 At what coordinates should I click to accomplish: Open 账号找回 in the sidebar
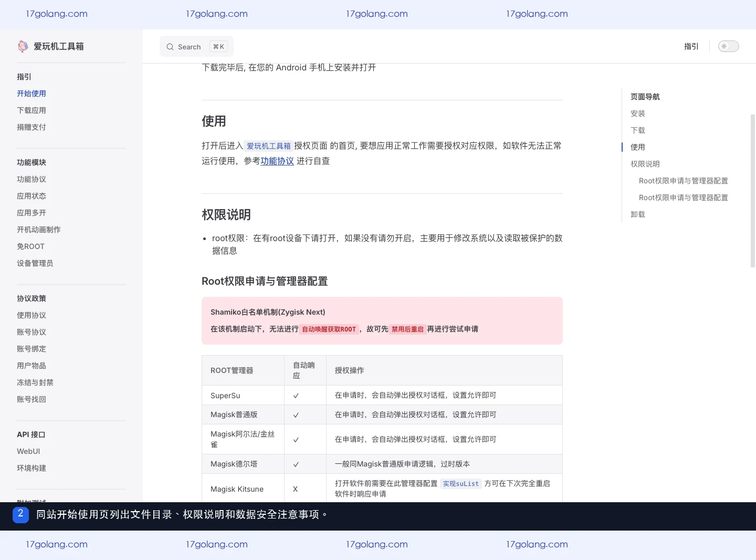(31, 399)
